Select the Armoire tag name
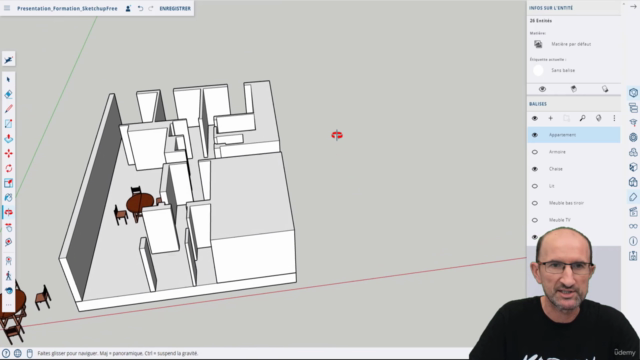Screen dimensions: 640x360 click(x=557, y=152)
